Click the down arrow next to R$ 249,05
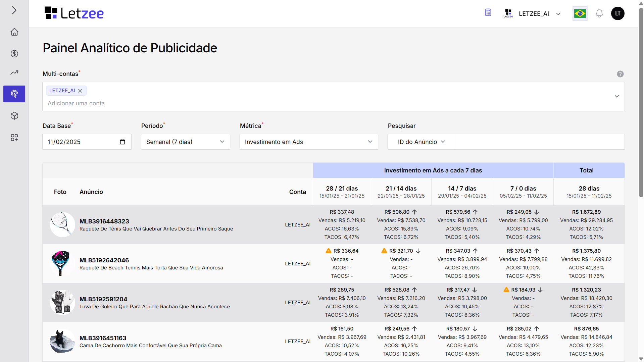This screenshot has height=362, width=644. pos(537,212)
